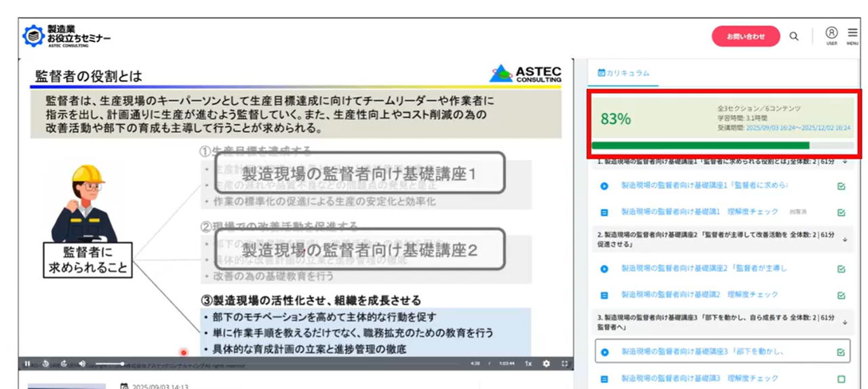Screen dimensions: 868x389
Task: Click play icon beside 基礎講座1 video
Action: (x=604, y=186)
